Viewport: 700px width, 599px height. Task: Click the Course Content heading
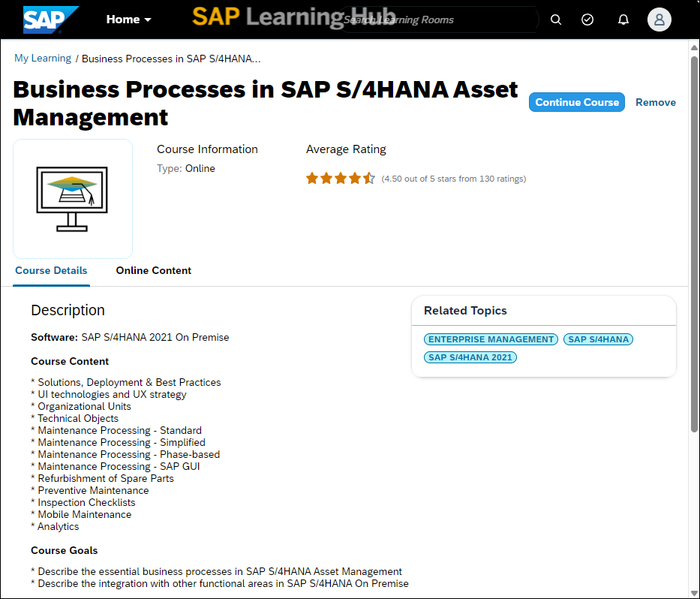[x=70, y=361]
